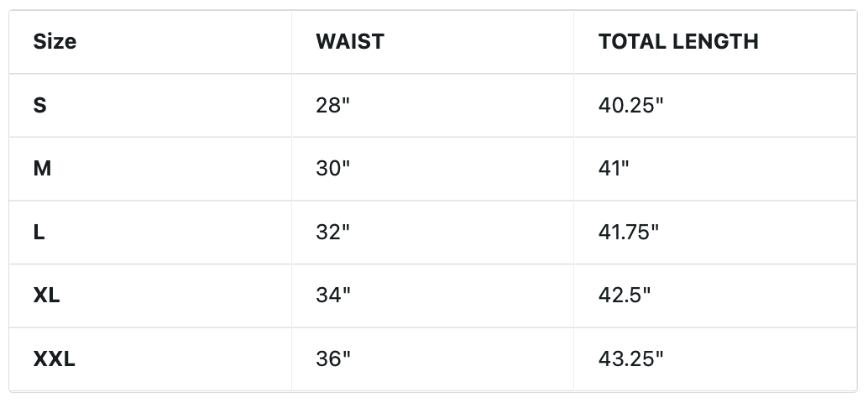Click the 42.5" total length value
The height and width of the screenshot is (403, 868).
pyautogui.click(x=625, y=296)
